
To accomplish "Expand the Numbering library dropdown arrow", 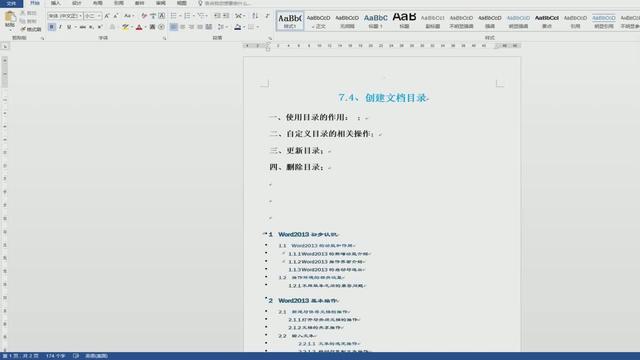I will [x=193, y=16].
